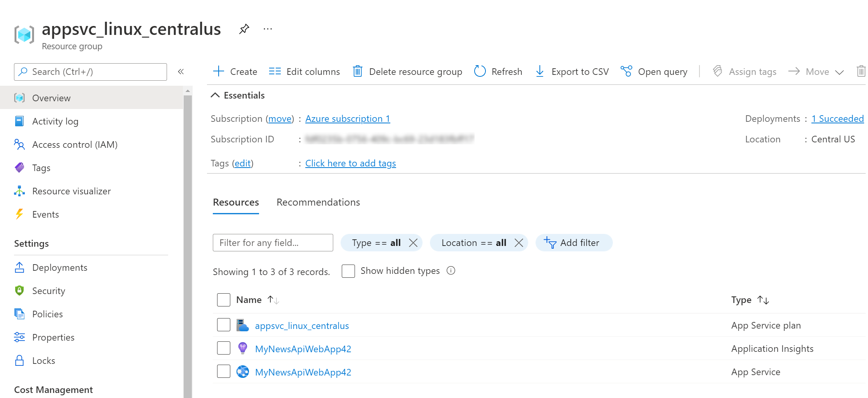868x398 pixels.
Task: Click the Edit columns icon
Action: coord(275,71)
